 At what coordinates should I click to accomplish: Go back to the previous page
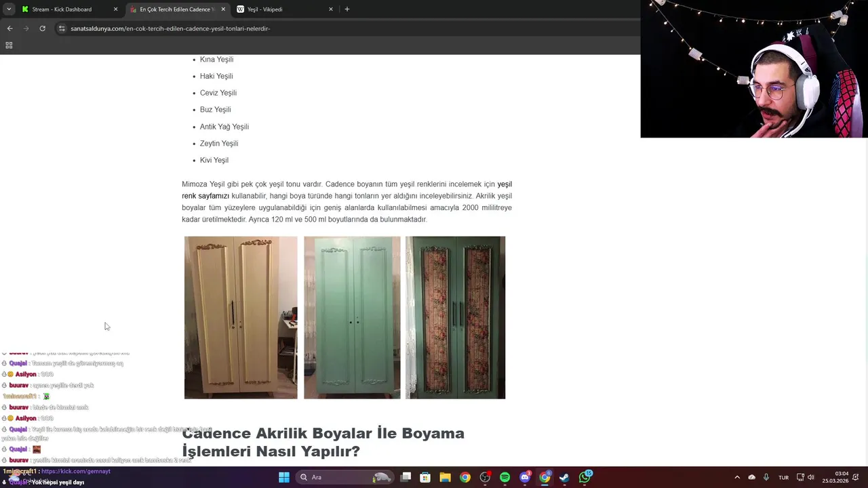(9, 28)
